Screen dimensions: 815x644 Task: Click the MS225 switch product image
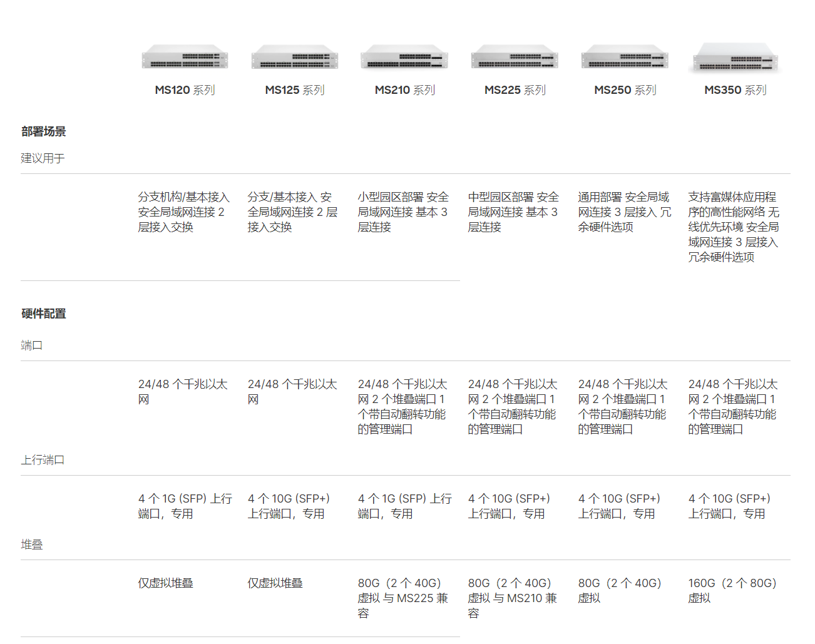pos(515,56)
